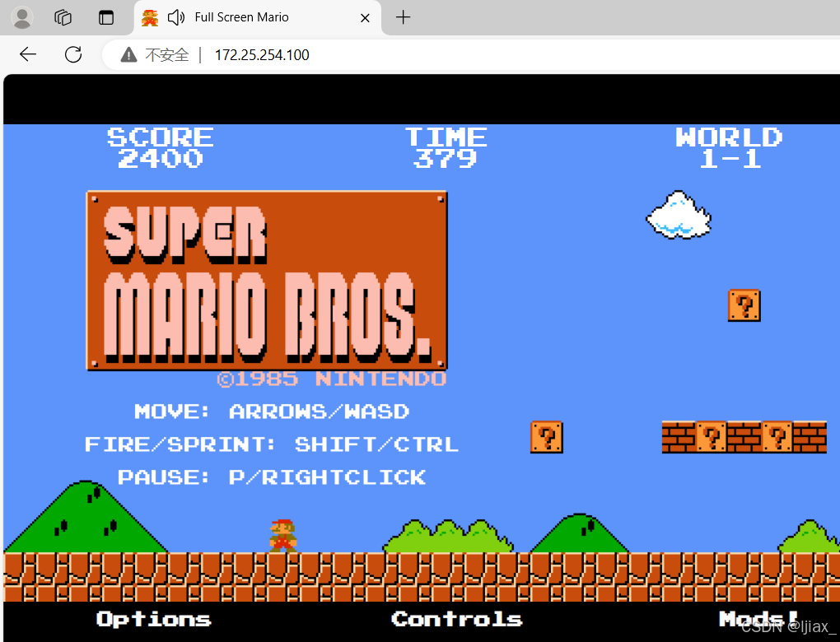Click the Super Mario Bros. title sign
The height and width of the screenshot is (642, 840).
click(x=267, y=280)
